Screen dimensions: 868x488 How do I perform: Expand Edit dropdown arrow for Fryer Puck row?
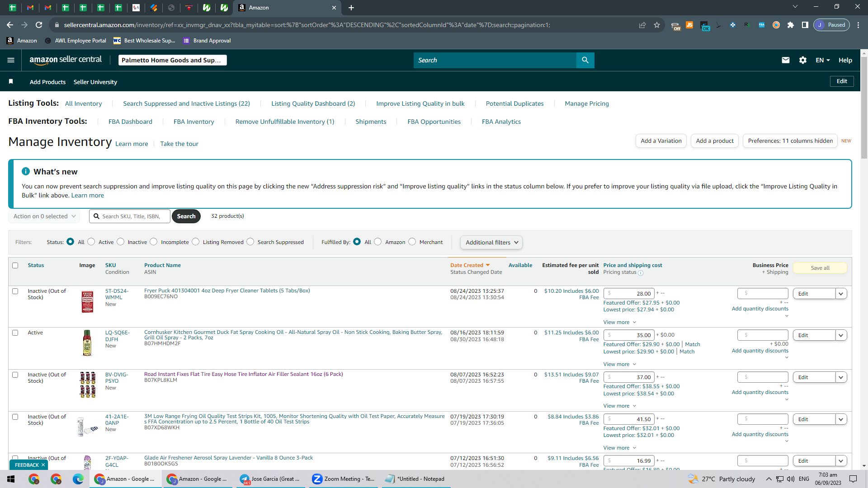coord(841,294)
